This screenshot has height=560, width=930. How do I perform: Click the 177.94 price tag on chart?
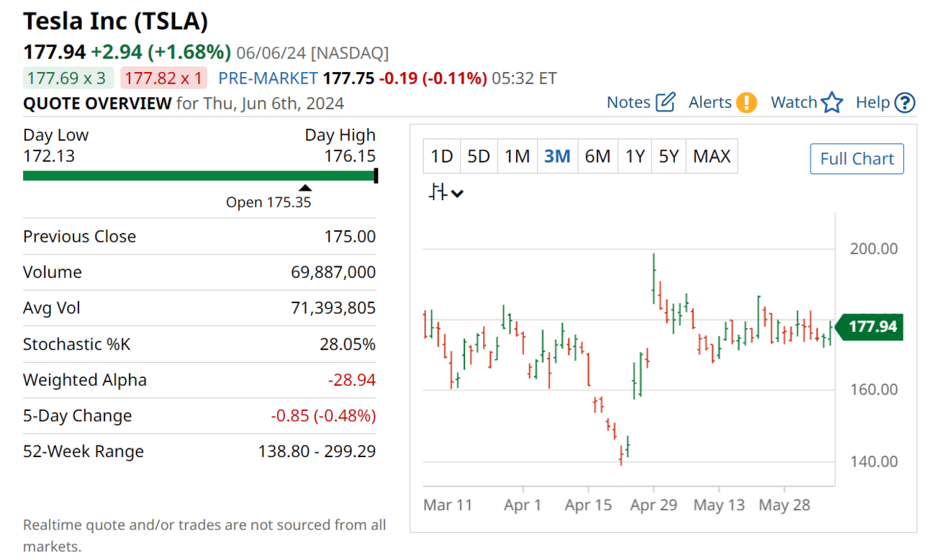coord(870,327)
